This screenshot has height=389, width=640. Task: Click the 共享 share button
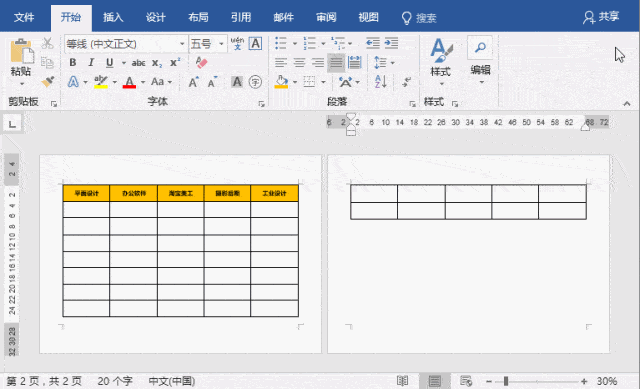pos(601,17)
